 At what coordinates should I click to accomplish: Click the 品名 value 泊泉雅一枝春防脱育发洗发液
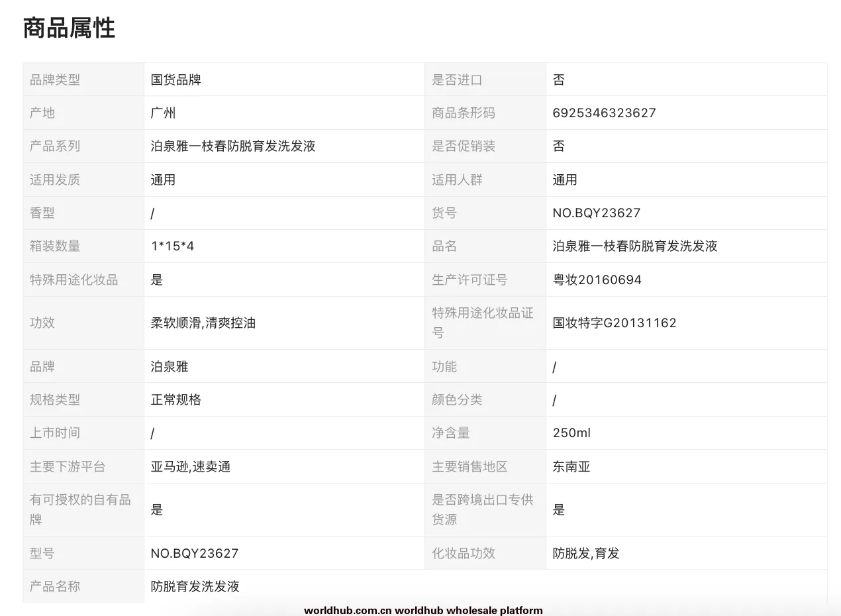635,246
